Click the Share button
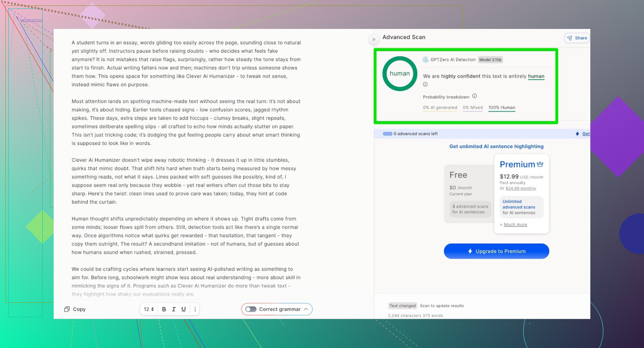 (577, 38)
